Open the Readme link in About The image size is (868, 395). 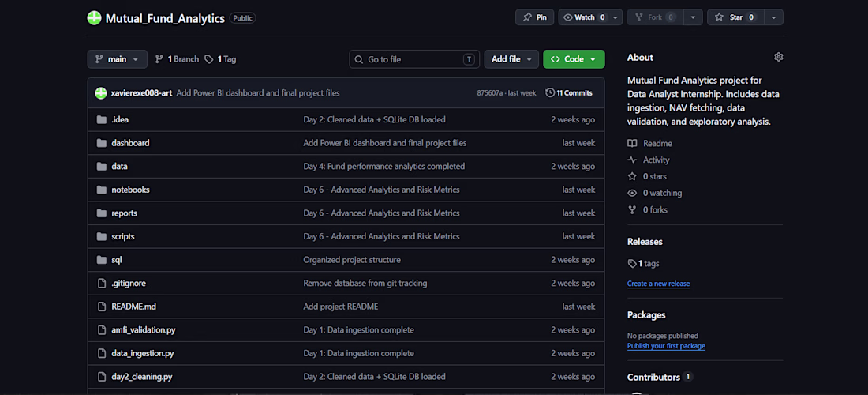coord(657,144)
